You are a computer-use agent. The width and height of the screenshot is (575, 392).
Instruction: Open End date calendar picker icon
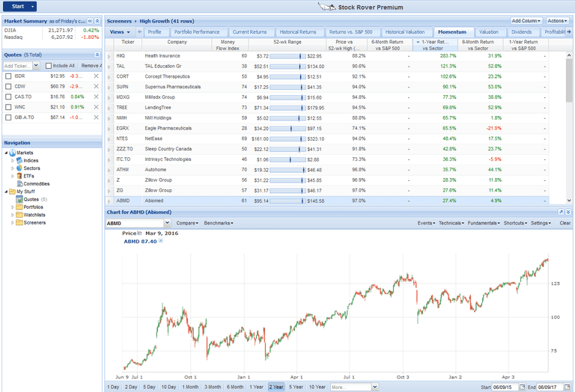point(568,387)
